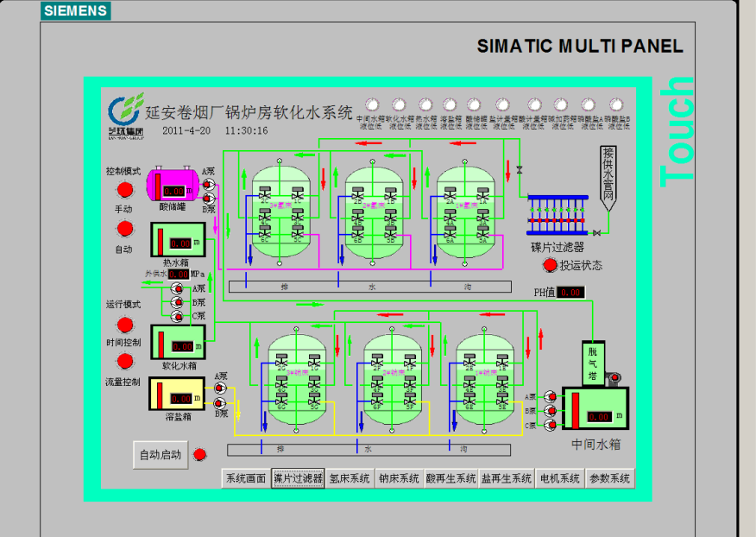Open the 氢床系统 tab
Viewport: 756px width, 537px height.
pyautogui.click(x=350, y=478)
